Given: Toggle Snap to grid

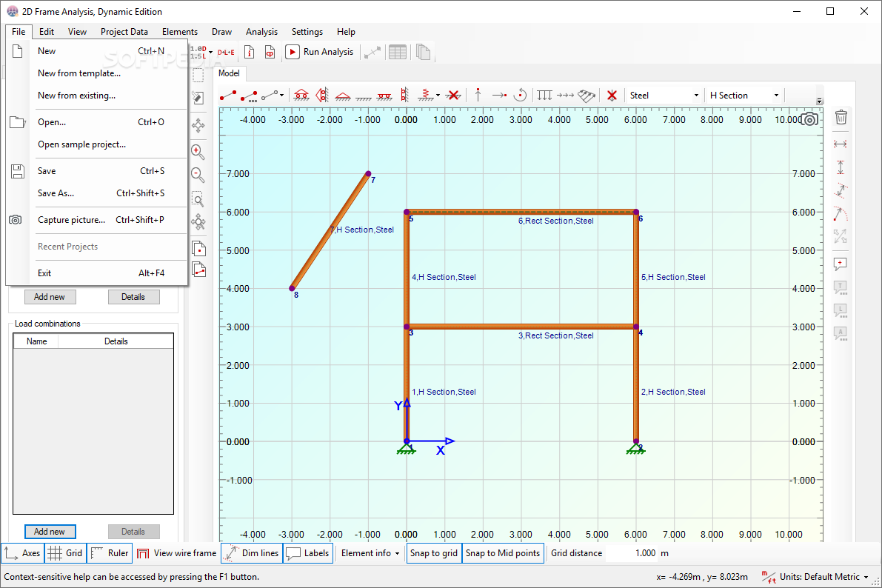Looking at the screenshot, I should [x=434, y=553].
